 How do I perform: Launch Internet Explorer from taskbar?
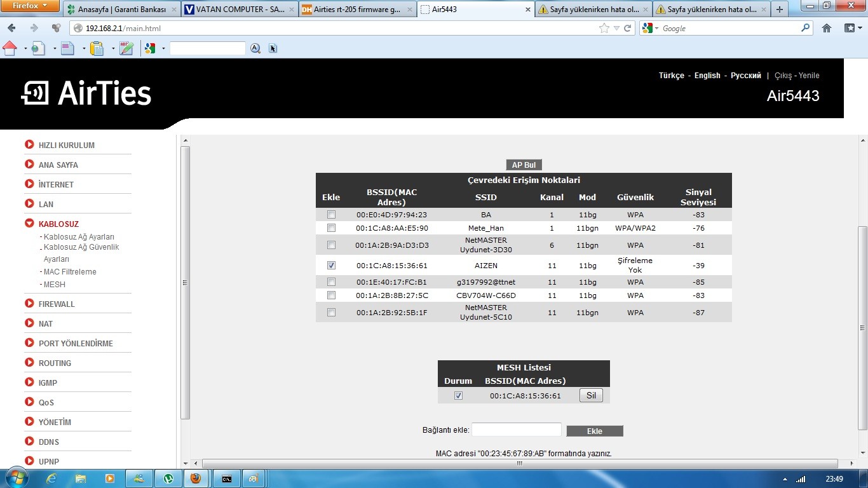click(51, 478)
